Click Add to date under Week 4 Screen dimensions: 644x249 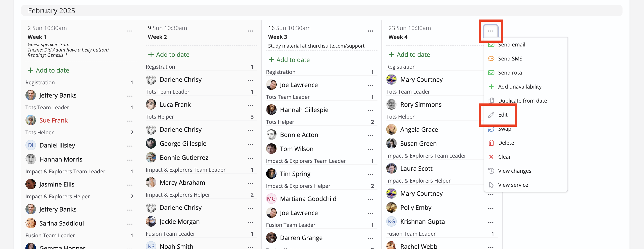409,55
